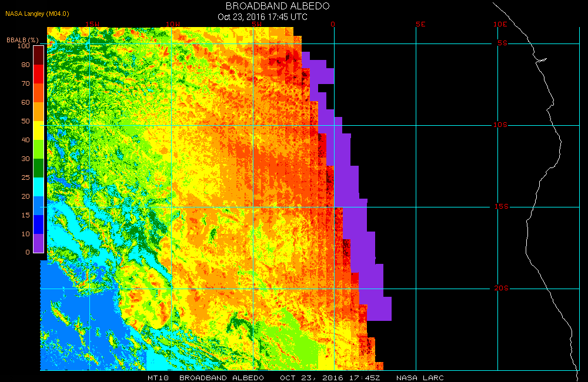The image size is (588, 382).
Task: Select the 10W longitude label at top
Action: click(x=172, y=24)
